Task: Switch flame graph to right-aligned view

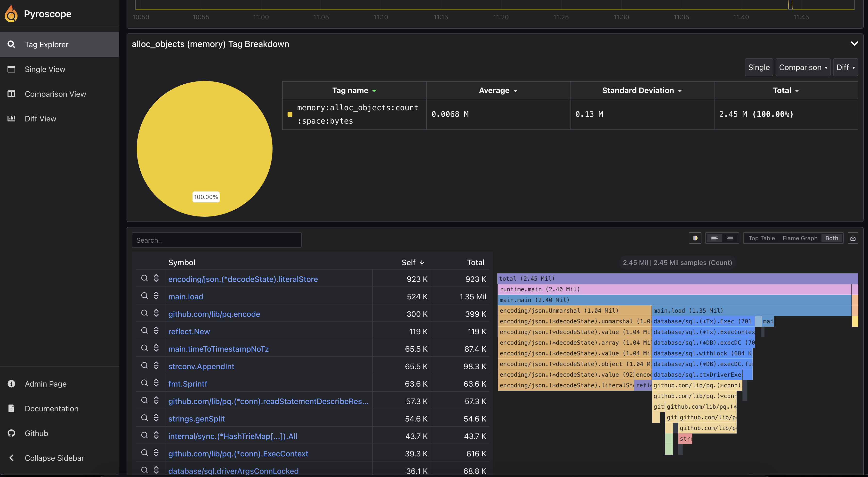Action: [x=730, y=238]
